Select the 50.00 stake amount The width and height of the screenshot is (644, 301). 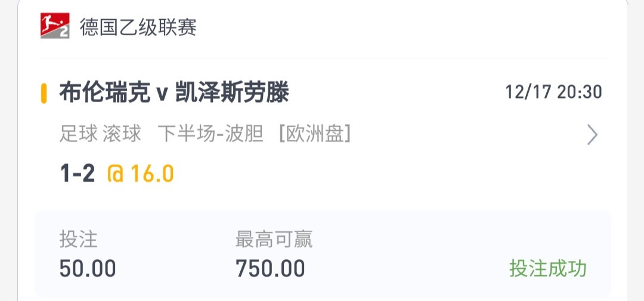coord(88,269)
